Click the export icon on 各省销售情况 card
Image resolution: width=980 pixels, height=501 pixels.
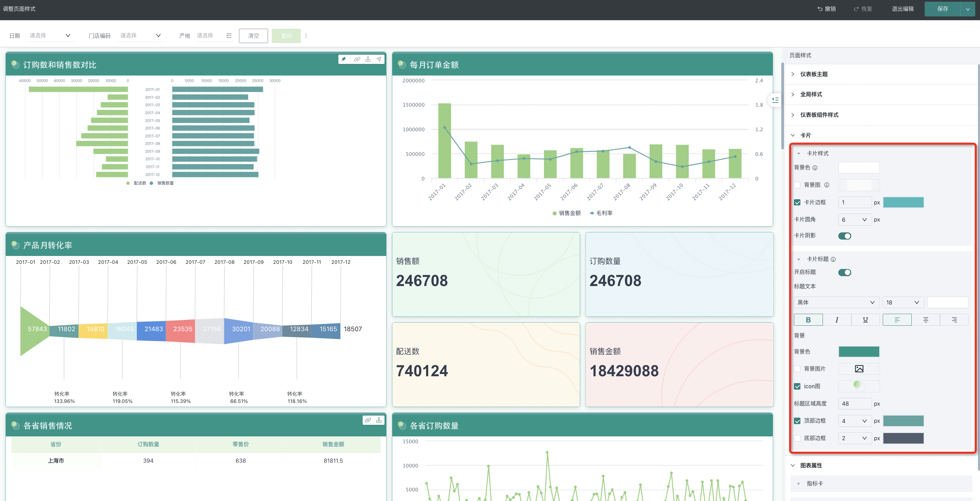pyautogui.click(x=379, y=420)
